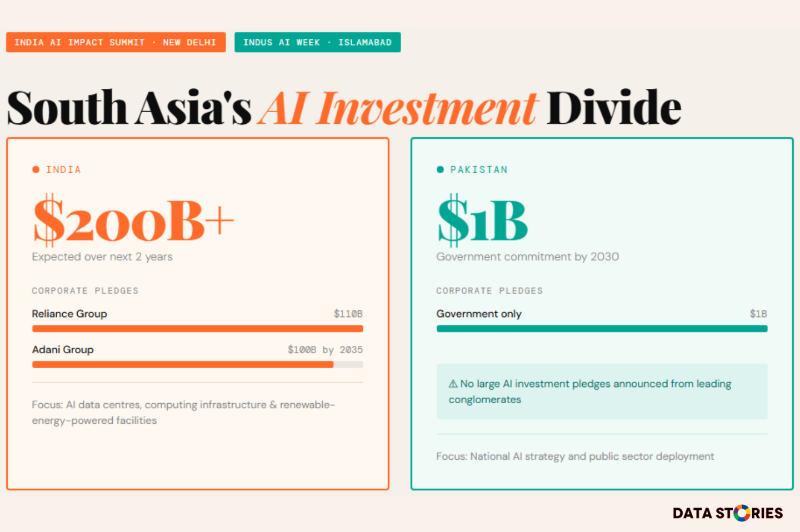Click the $1B Pakistan headline figure
The height and width of the screenshot is (532, 800).
coord(482,221)
